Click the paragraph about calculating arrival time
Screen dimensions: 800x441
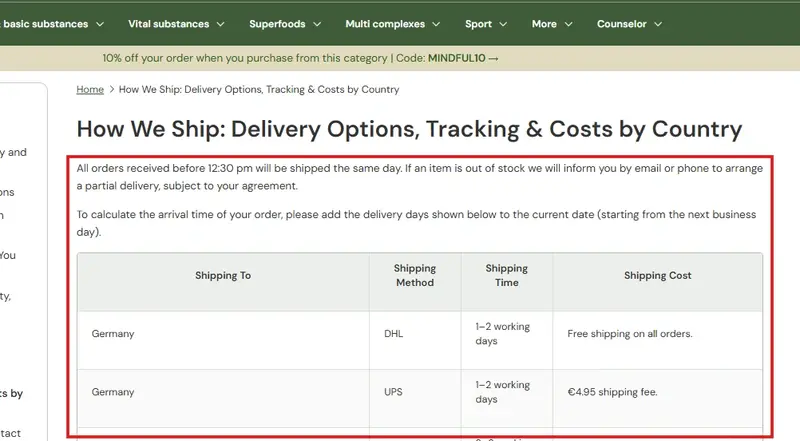(x=416, y=223)
